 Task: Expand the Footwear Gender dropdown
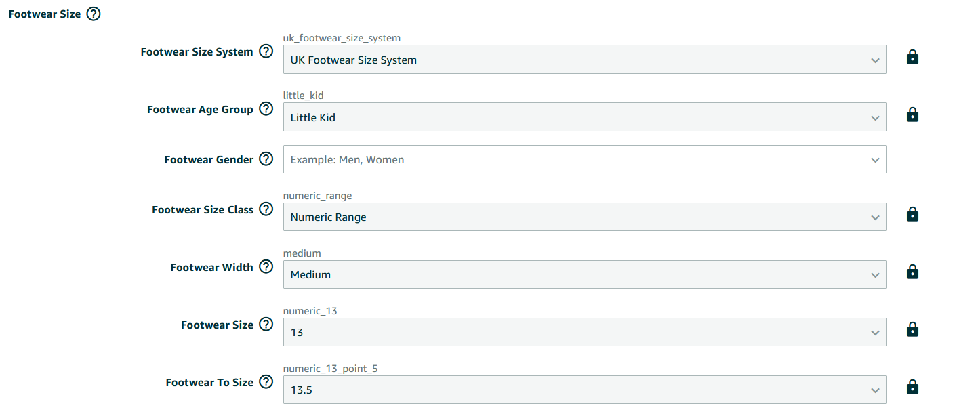click(x=584, y=160)
